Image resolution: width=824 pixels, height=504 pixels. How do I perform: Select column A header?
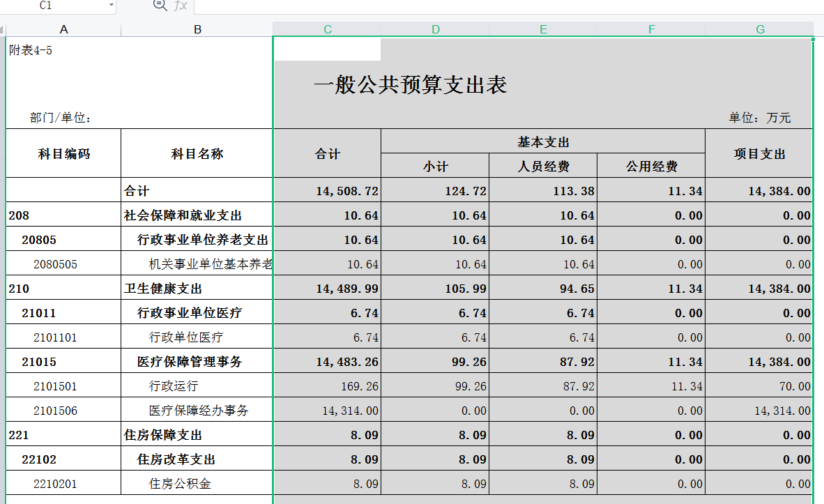[63, 29]
